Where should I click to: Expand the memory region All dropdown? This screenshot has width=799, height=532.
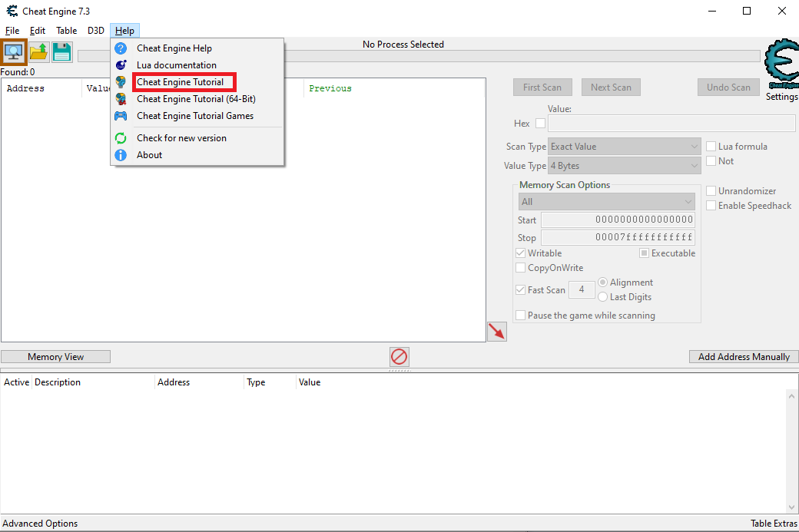point(606,202)
